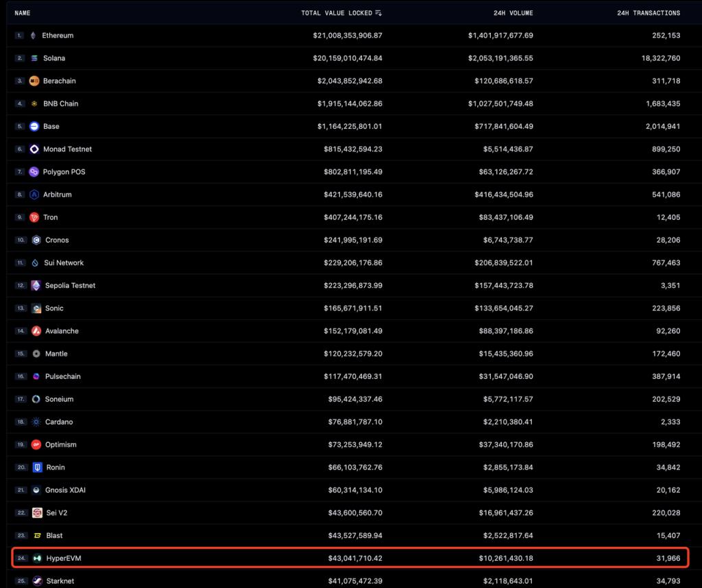The image size is (702, 588).
Task: Select Pulsechain TVL $117,470,469.31
Action: 353,377
